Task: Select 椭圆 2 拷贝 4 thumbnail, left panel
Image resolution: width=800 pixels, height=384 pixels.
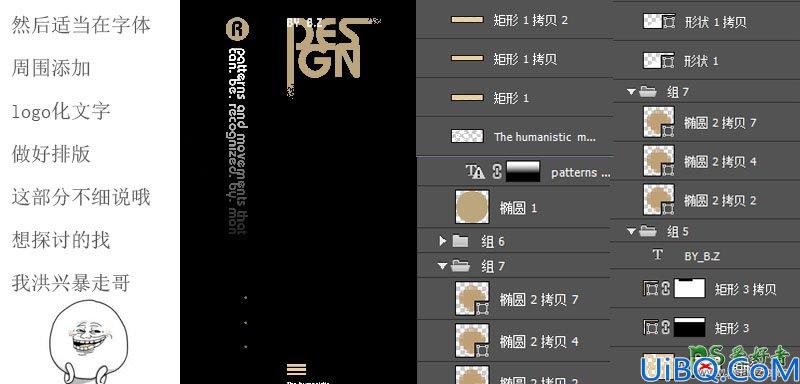Action: [472, 340]
